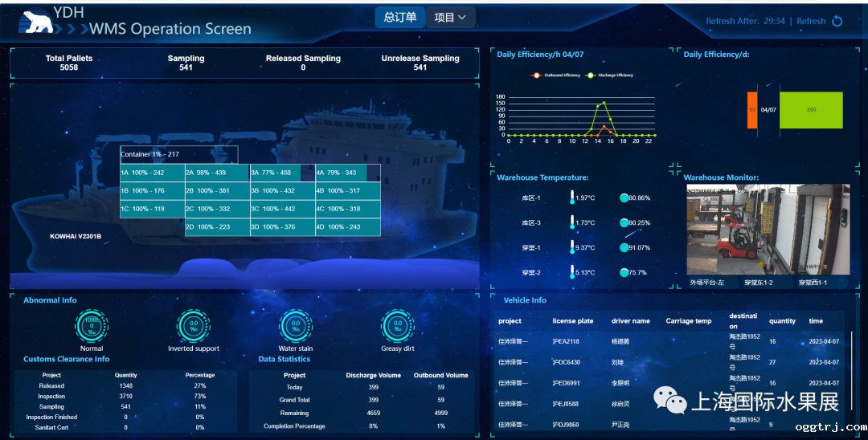This screenshot has height=440, width=868.
Task: Select the Normal abnormal-info gauge
Action: pos(92,326)
